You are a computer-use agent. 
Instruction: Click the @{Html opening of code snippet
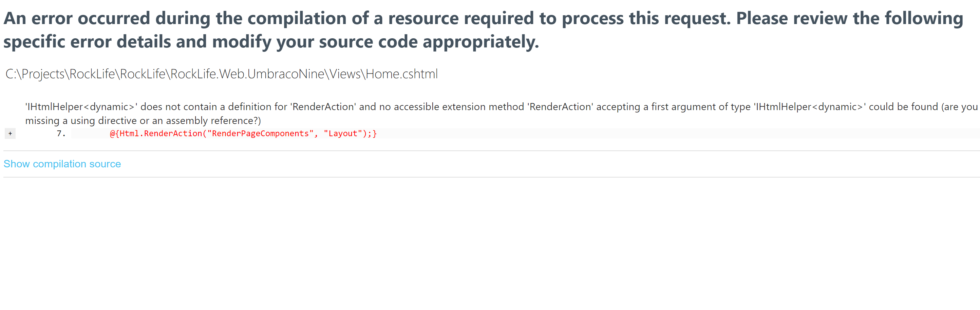tap(124, 133)
